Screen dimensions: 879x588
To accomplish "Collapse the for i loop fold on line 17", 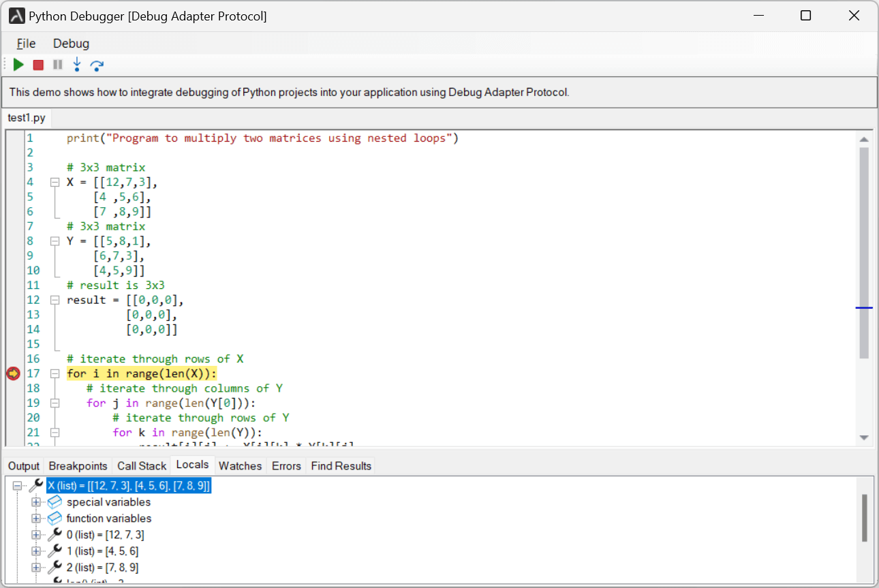I will (x=55, y=374).
